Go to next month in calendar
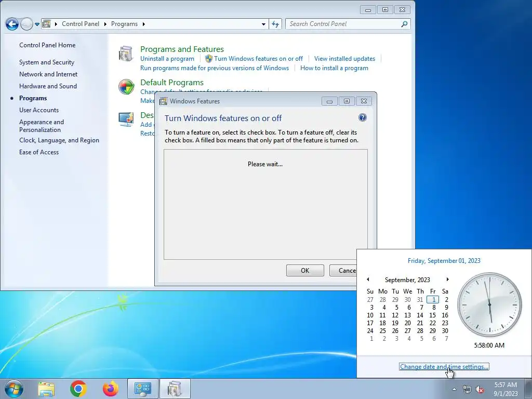The height and width of the screenshot is (399, 532). click(x=447, y=279)
